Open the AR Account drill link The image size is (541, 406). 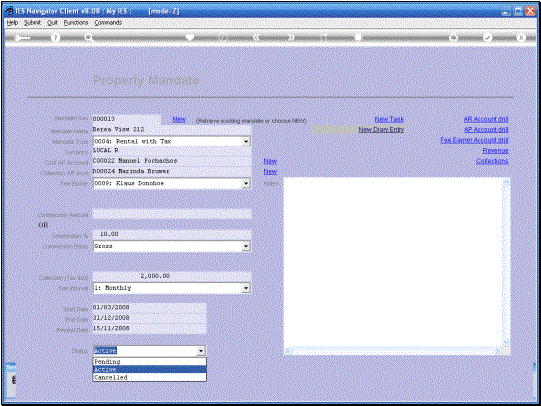(x=486, y=119)
